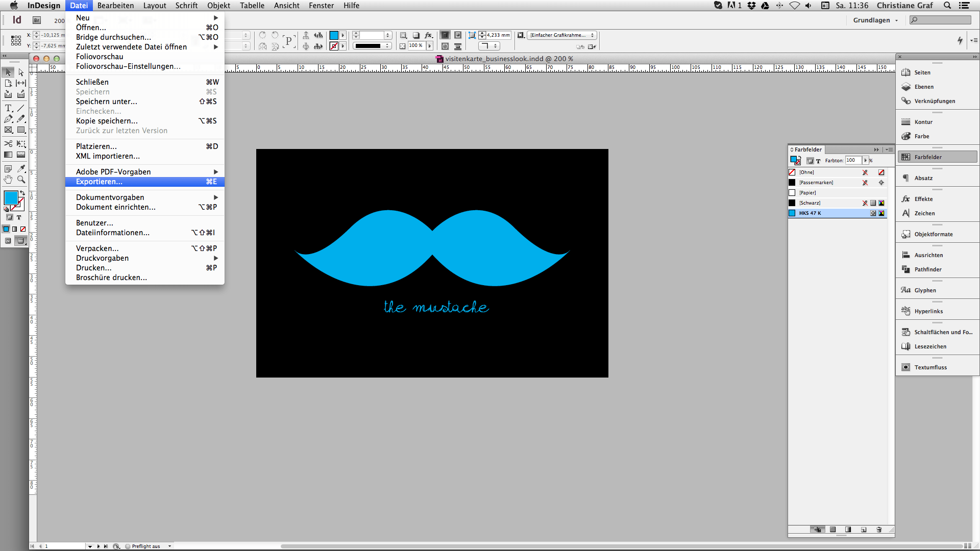Pick the Eyedropper tool
Image resolution: width=980 pixels, height=551 pixels.
[x=21, y=168]
